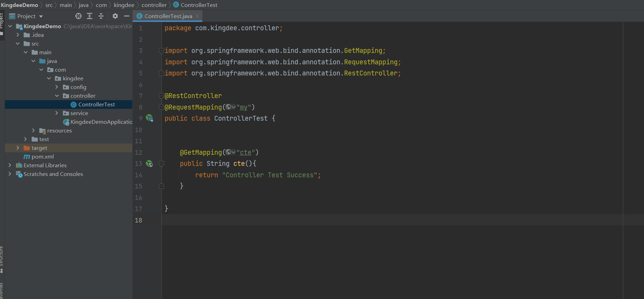Click the Expand All icon in Project toolbar
The image size is (644, 299).
point(90,16)
